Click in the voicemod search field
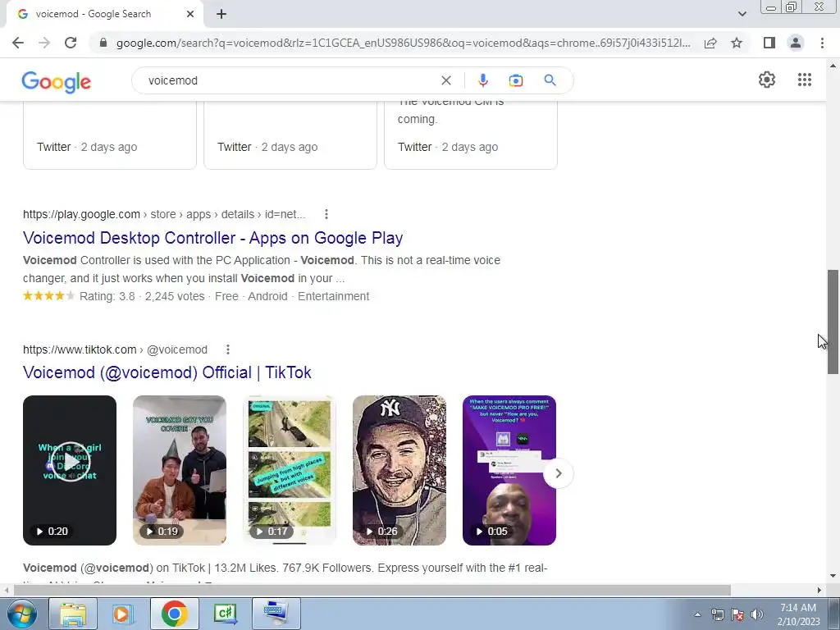Viewport: 840px width, 630px height. [290, 80]
